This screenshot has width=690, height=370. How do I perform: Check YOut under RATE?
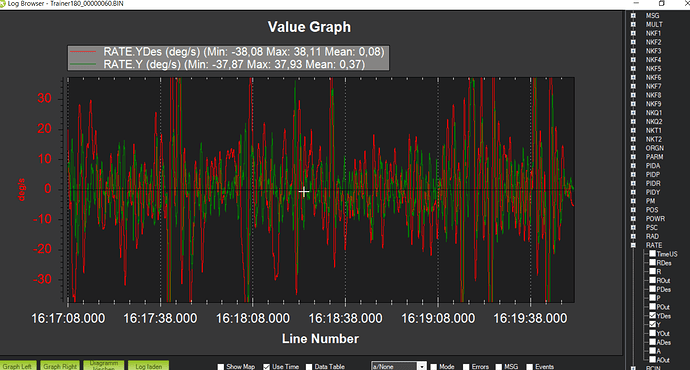tap(653, 333)
